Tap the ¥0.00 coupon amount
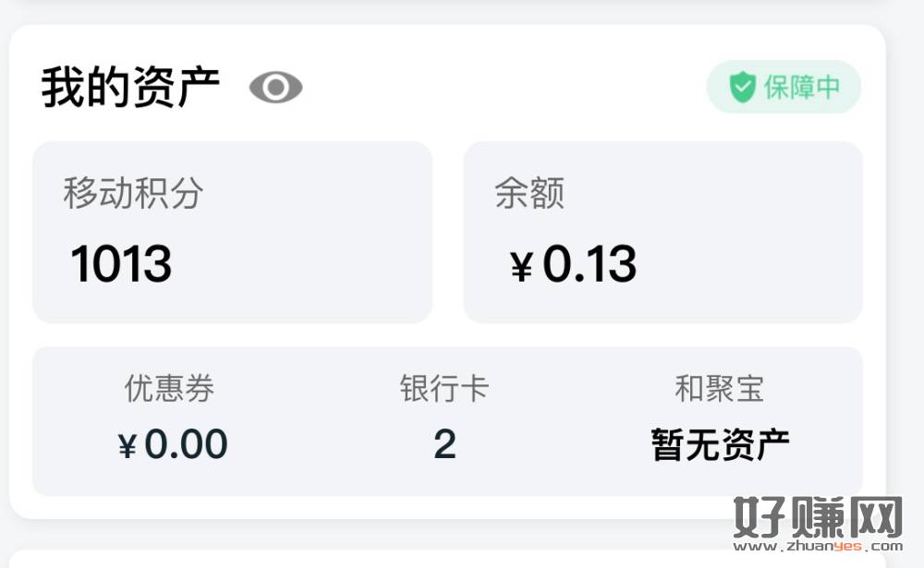The image size is (924, 568). (x=173, y=443)
